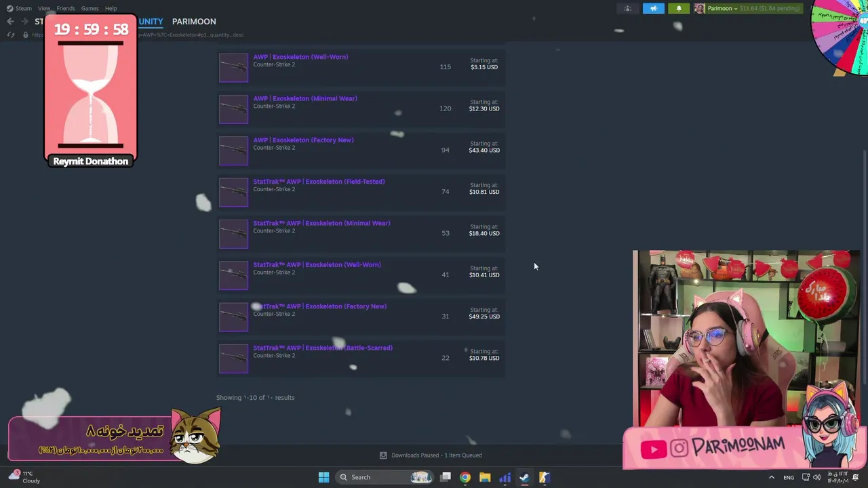This screenshot has height=488, width=868.
Task: Open the Downloads Paused status
Action: pos(437,455)
